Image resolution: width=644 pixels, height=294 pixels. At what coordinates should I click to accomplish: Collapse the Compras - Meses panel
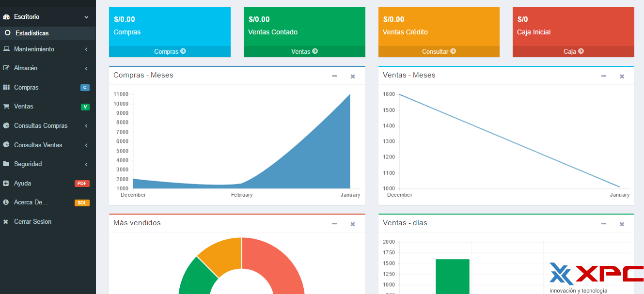[x=334, y=76]
